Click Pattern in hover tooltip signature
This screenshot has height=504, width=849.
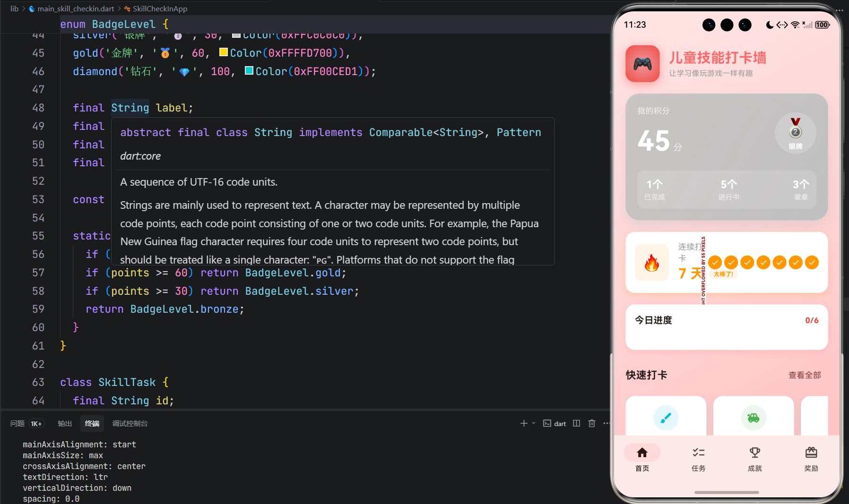tap(519, 132)
